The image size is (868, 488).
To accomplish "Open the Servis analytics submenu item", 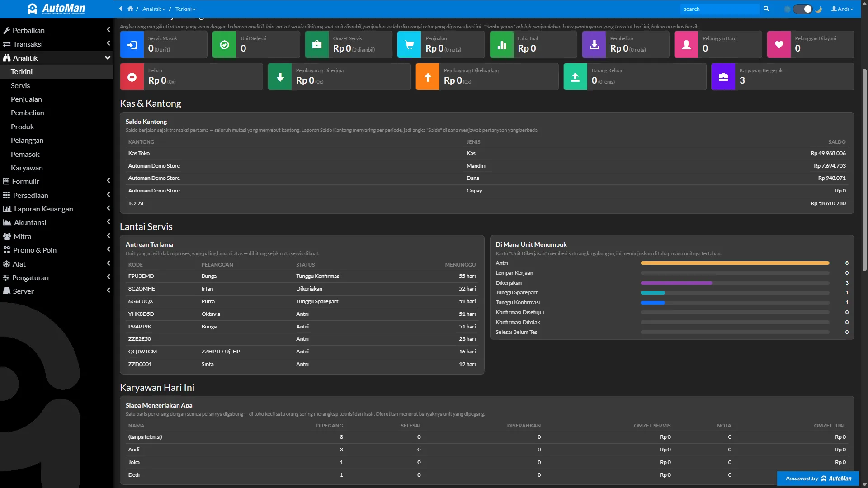I will [x=20, y=85].
